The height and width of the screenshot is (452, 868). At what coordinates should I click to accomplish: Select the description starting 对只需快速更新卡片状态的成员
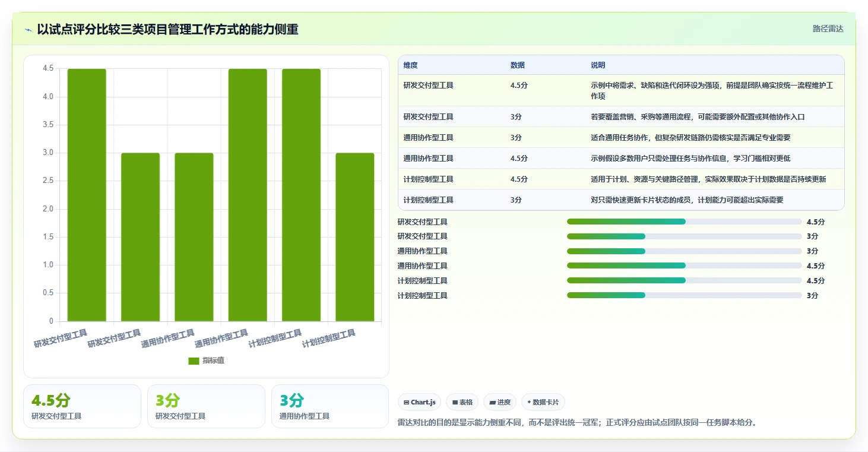click(687, 200)
